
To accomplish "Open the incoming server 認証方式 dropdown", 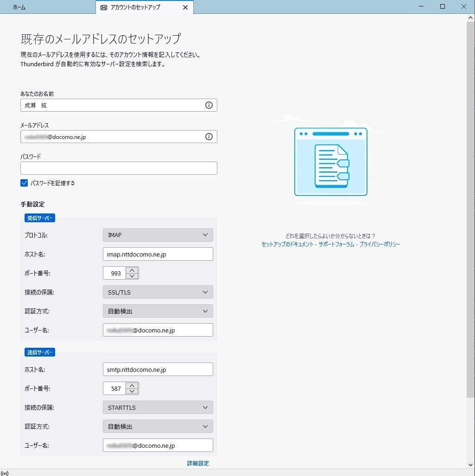I will [158, 311].
